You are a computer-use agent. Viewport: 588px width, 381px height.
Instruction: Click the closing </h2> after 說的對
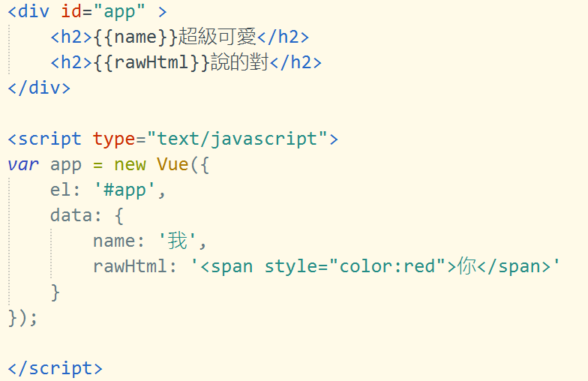[295, 63]
